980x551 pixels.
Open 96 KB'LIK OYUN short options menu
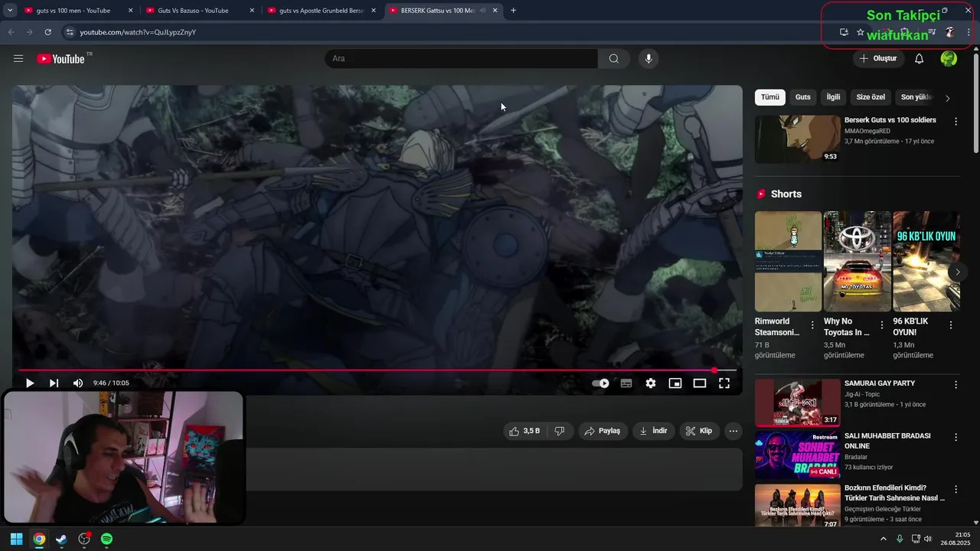tap(951, 325)
